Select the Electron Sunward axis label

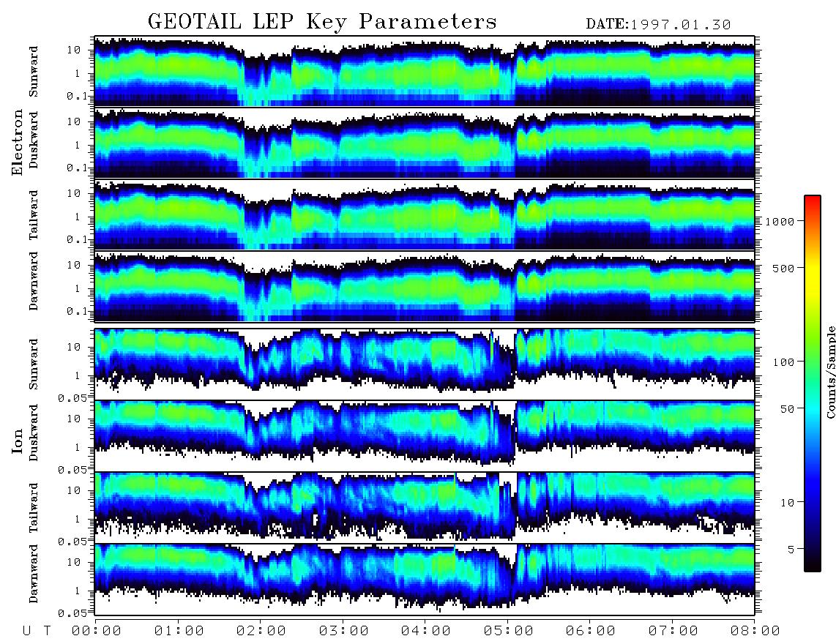click(34, 72)
